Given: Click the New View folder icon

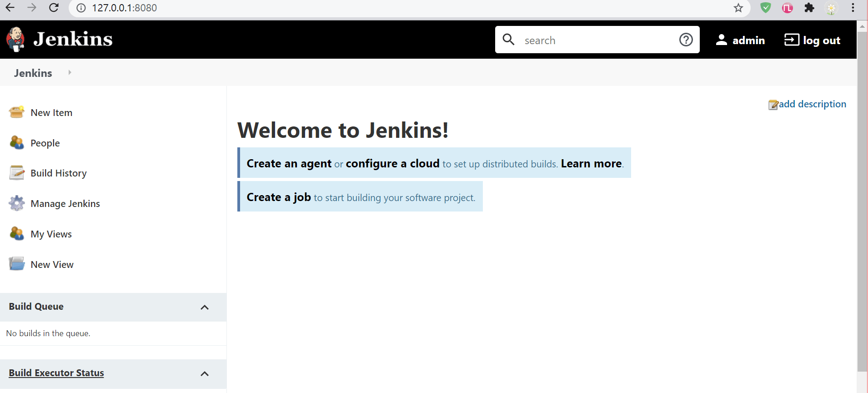Looking at the screenshot, I should point(17,264).
